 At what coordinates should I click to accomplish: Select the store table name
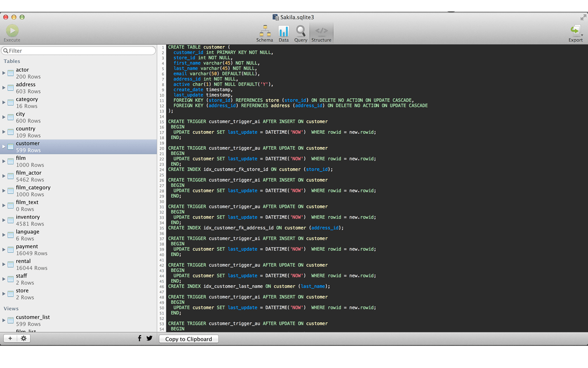click(x=22, y=290)
